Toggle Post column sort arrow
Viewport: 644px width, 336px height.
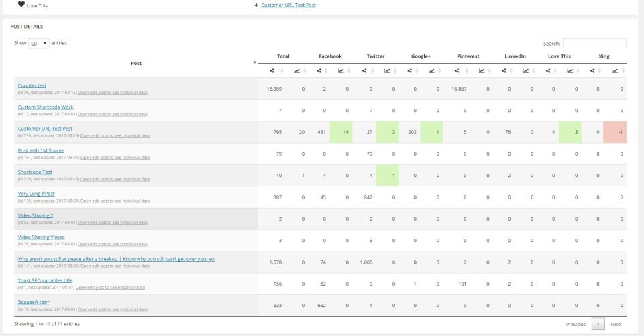click(x=254, y=62)
